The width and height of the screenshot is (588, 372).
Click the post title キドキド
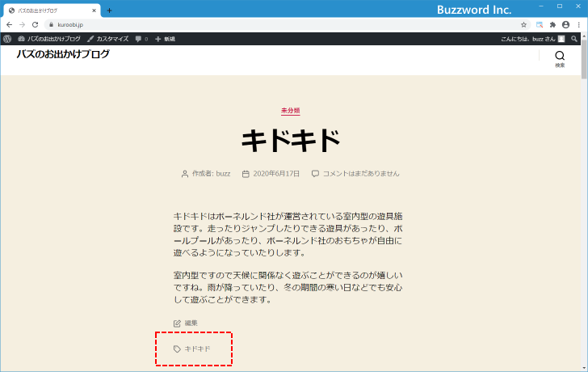(291, 141)
